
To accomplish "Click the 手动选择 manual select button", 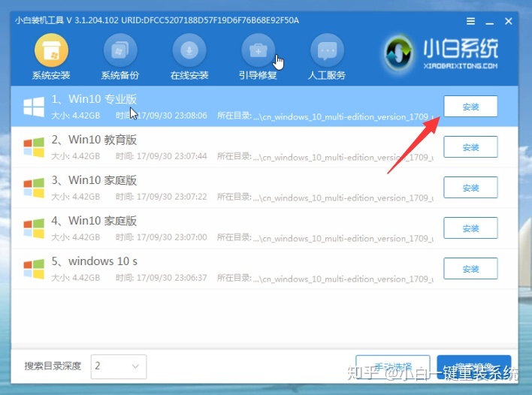I will 393,367.
